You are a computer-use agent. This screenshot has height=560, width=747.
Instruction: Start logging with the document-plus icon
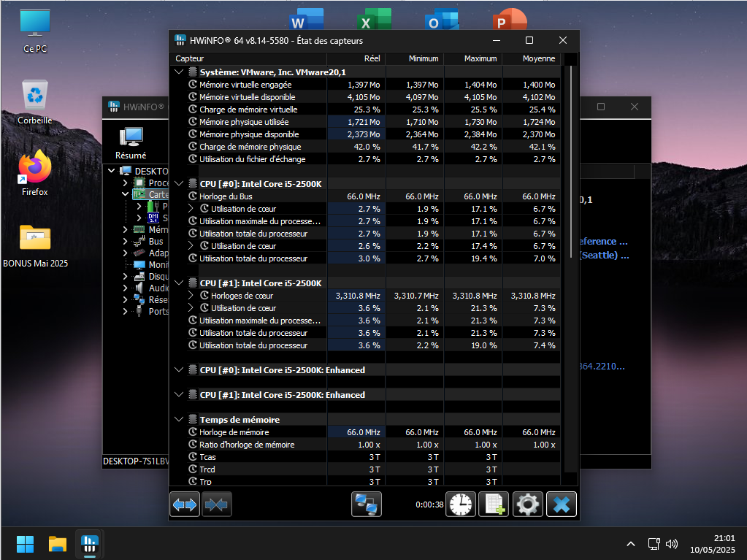coord(494,505)
